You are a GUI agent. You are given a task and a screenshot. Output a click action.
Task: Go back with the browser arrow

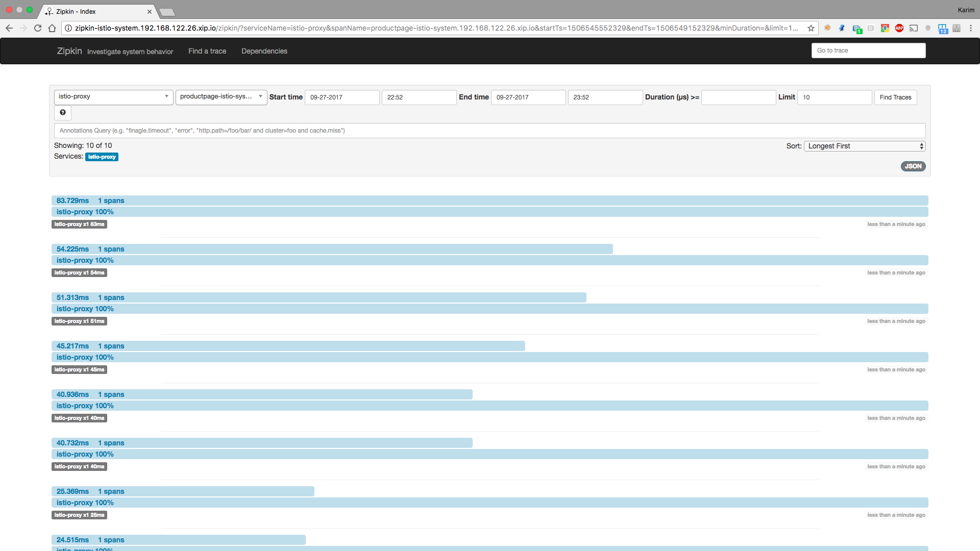[9, 28]
